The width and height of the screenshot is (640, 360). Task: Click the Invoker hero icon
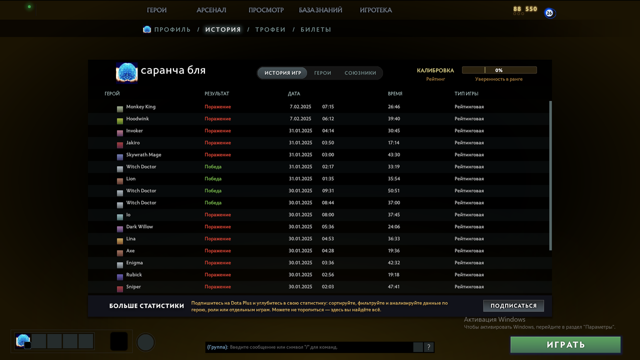pos(120,133)
